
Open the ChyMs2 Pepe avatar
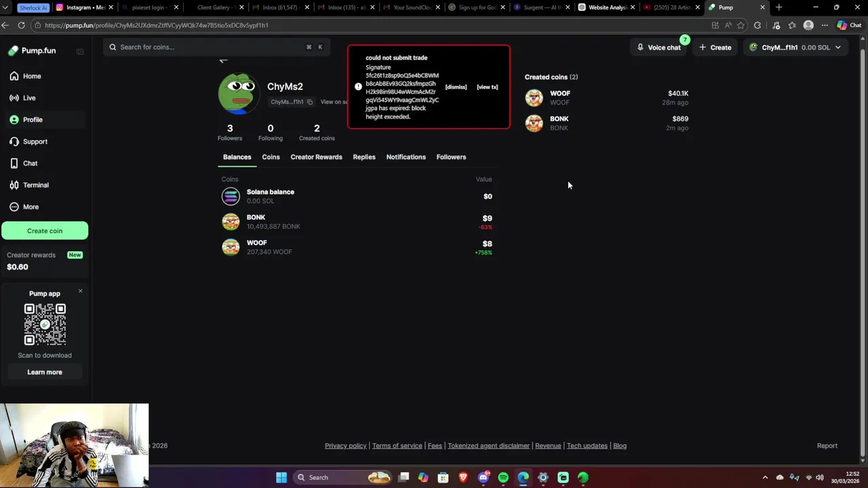tap(238, 94)
